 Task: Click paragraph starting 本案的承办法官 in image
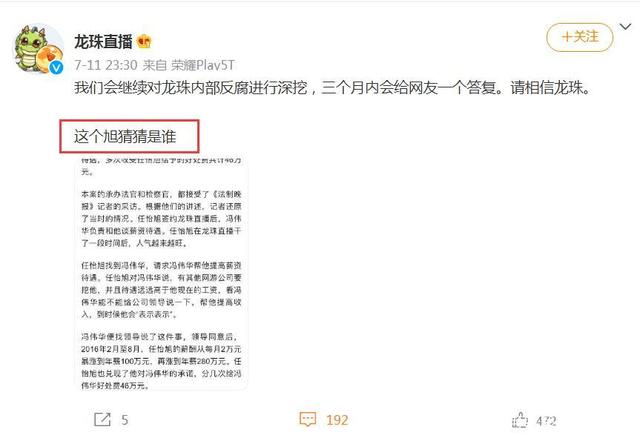(x=161, y=218)
